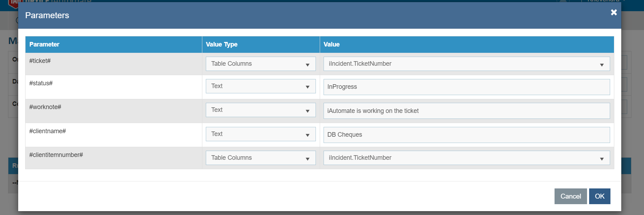This screenshot has height=215, width=644.
Task: Confirm parameters with the OK button
Action: tap(599, 196)
